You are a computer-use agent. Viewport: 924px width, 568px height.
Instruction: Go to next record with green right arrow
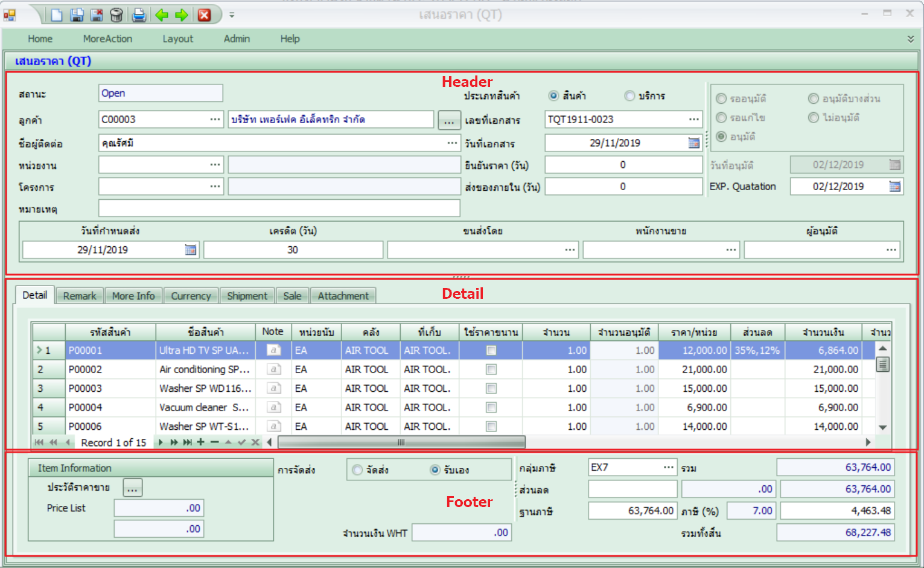coord(181,15)
